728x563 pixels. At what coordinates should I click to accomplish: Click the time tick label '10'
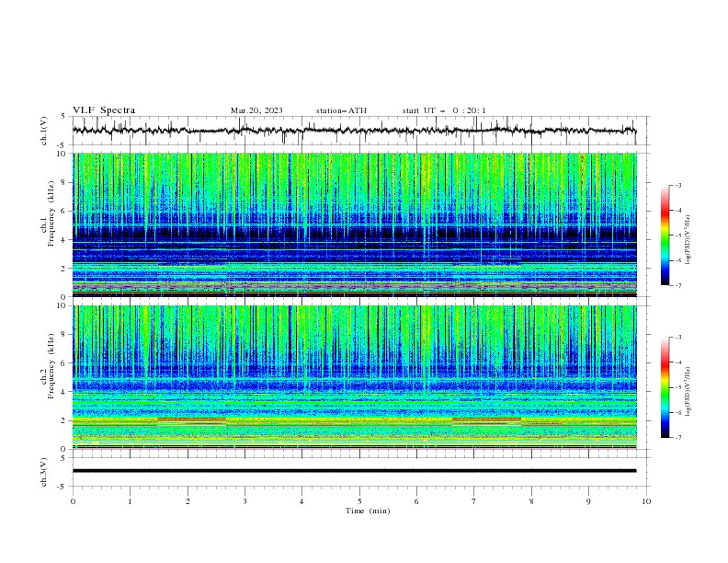coord(646,501)
